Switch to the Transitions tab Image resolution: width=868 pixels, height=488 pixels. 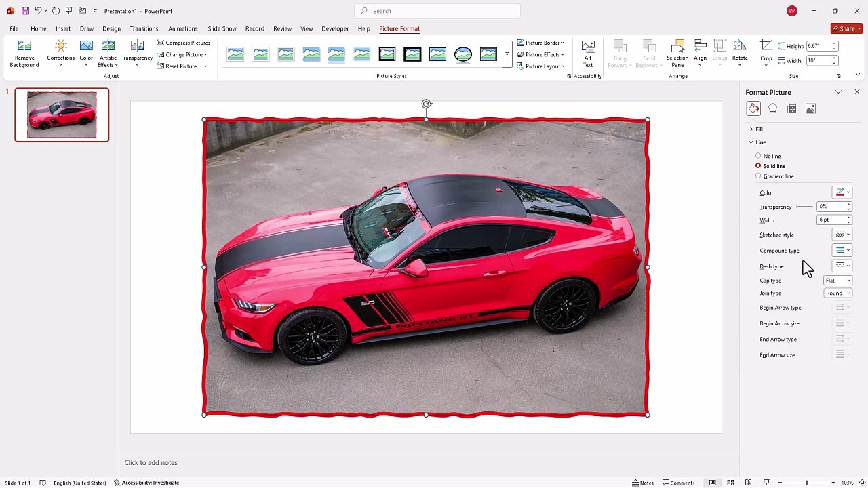pyautogui.click(x=144, y=28)
